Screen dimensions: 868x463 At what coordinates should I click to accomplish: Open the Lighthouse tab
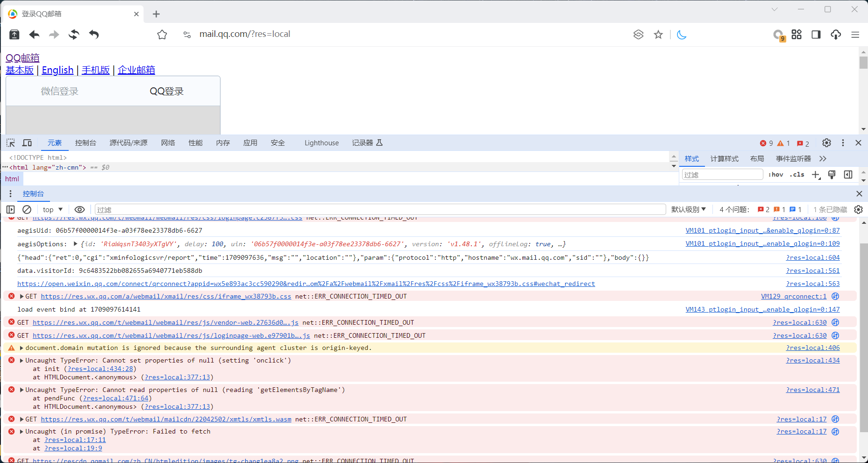(321, 143)
